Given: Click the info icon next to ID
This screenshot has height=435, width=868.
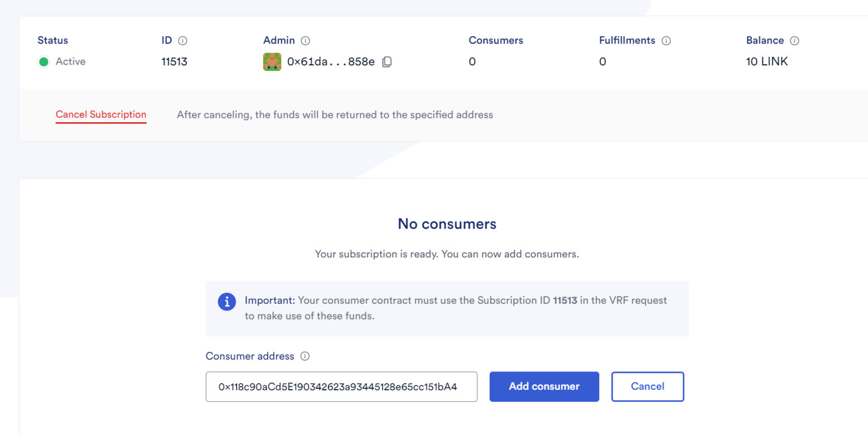Looking at the screenshot, I should click(x=182, y=41).
